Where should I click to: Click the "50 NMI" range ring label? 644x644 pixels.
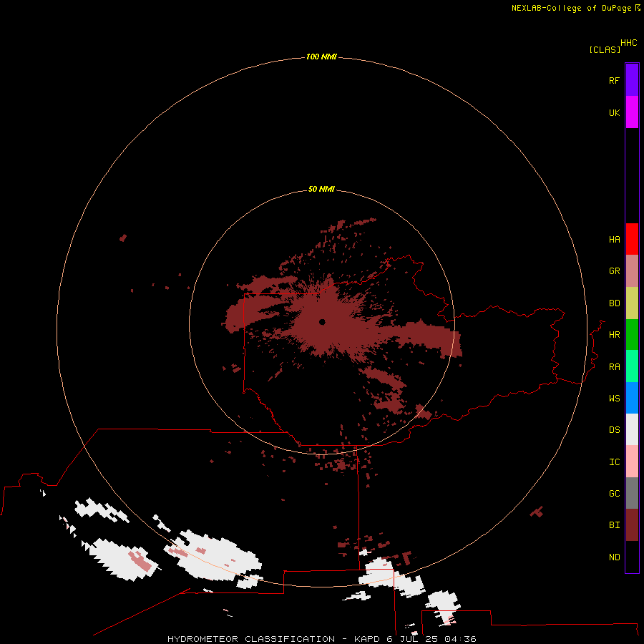[x=321, y=189]
